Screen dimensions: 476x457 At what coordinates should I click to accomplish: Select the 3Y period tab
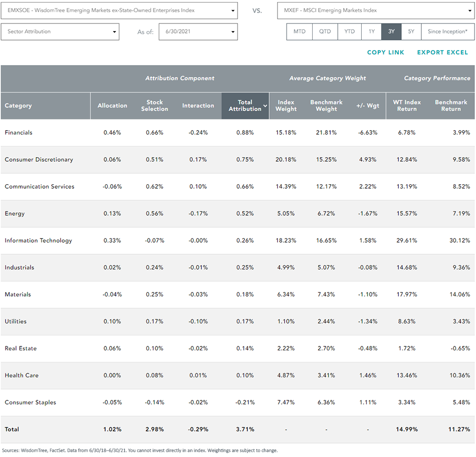391,32
